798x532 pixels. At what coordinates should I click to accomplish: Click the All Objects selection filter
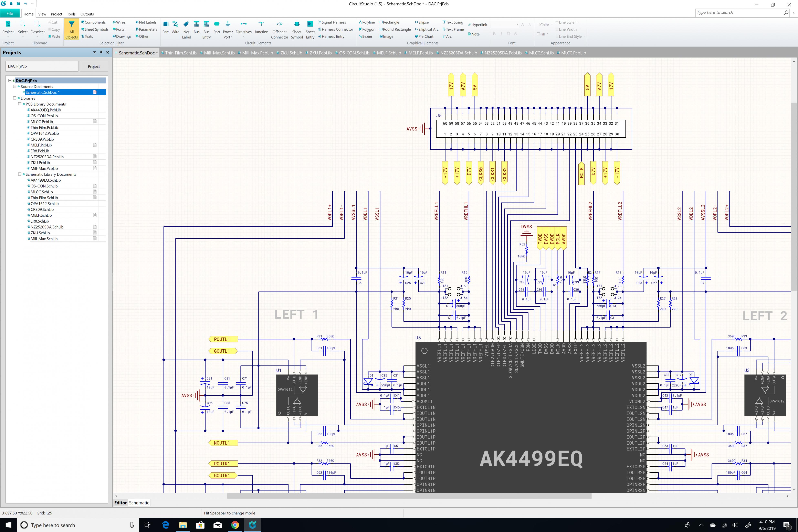(x=71, y=30)
